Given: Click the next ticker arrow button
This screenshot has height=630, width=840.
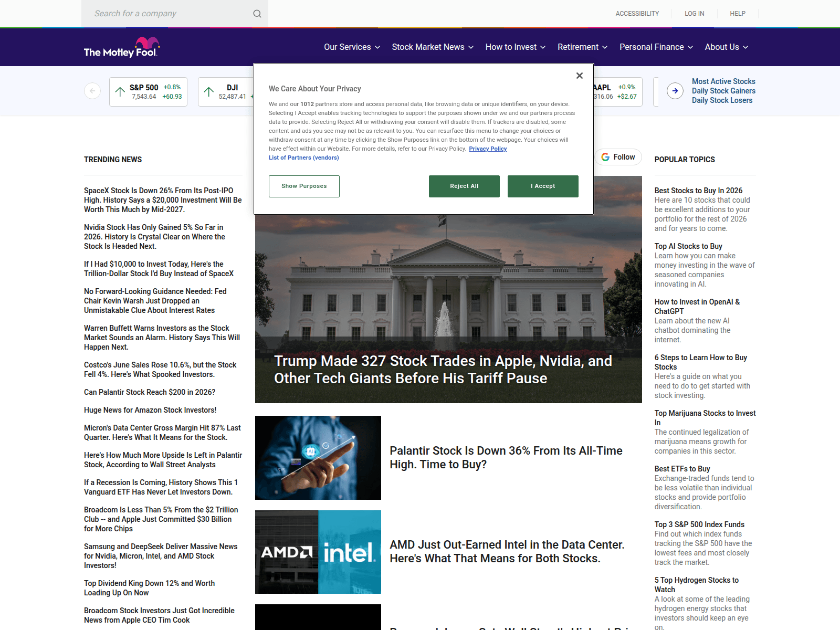Looking at the screenshot, I should coord(675,91).
